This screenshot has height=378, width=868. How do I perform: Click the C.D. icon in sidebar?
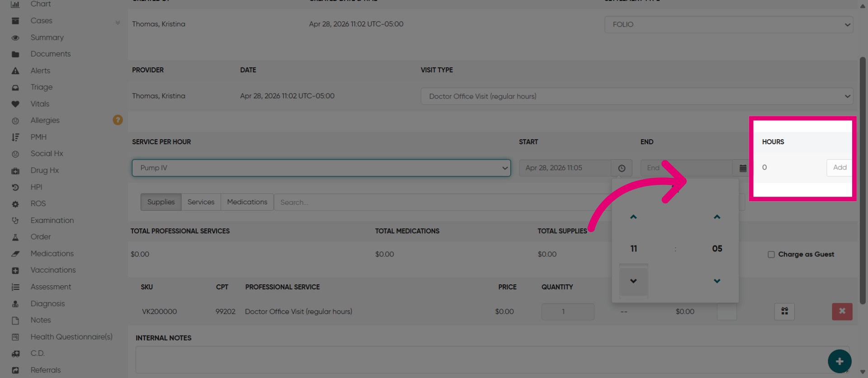(15, 354)
